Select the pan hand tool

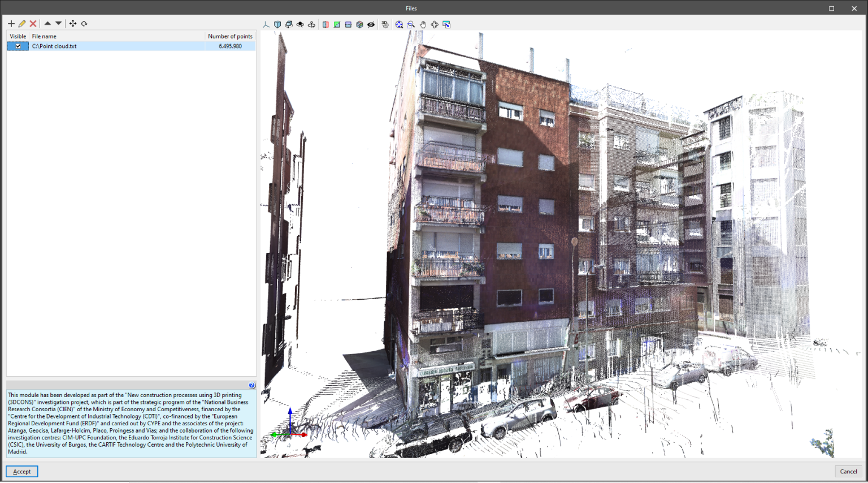pos(423,24)
